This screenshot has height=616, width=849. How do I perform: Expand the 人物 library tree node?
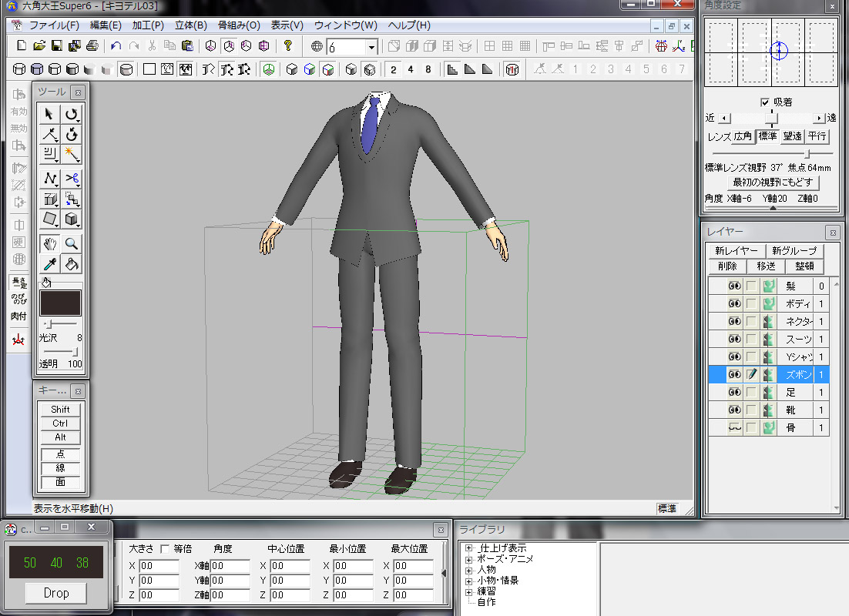click(468, 570)
